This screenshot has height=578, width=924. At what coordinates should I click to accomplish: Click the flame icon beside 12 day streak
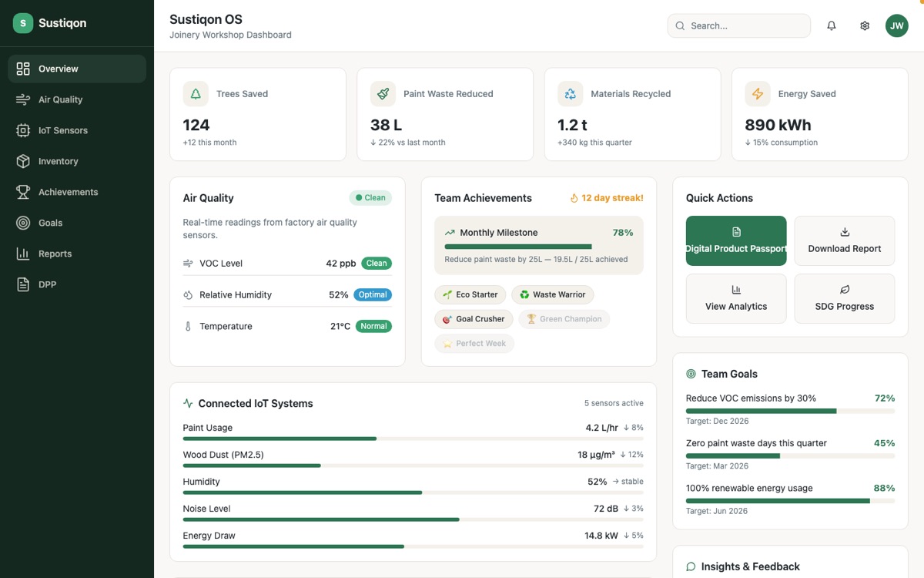click(x=574, y=198)
